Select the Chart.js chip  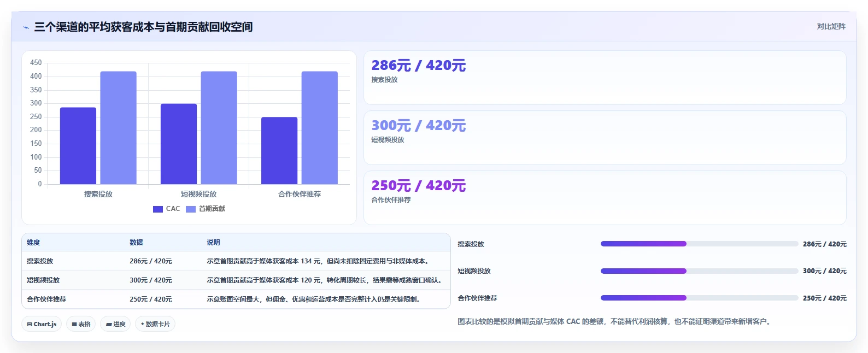42,324
